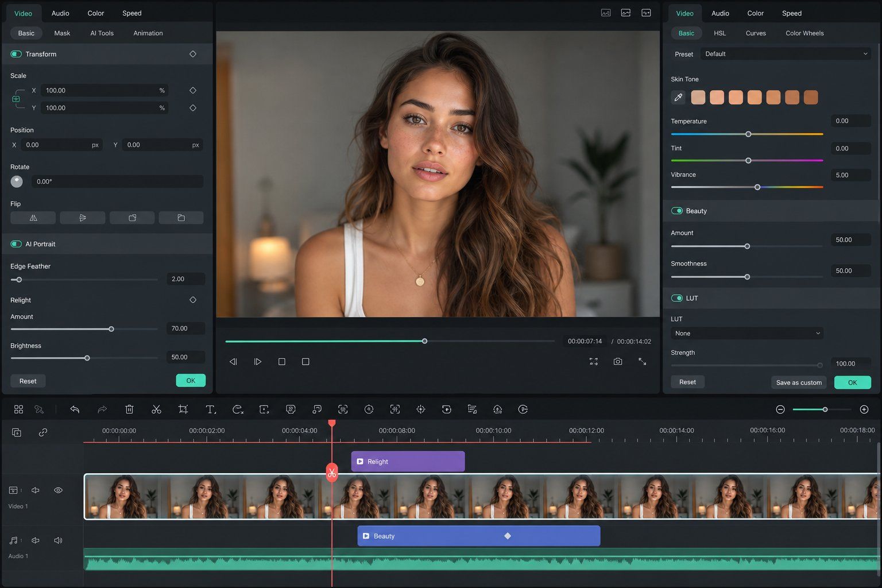The width and height of the screenshot is (882, 588).
Task: Toggle the AI Portrait switch
Action: 16,244
